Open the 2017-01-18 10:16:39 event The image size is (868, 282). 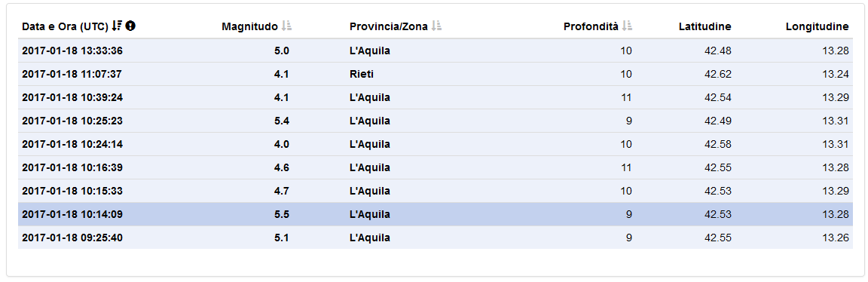click(x=435, y=167)
